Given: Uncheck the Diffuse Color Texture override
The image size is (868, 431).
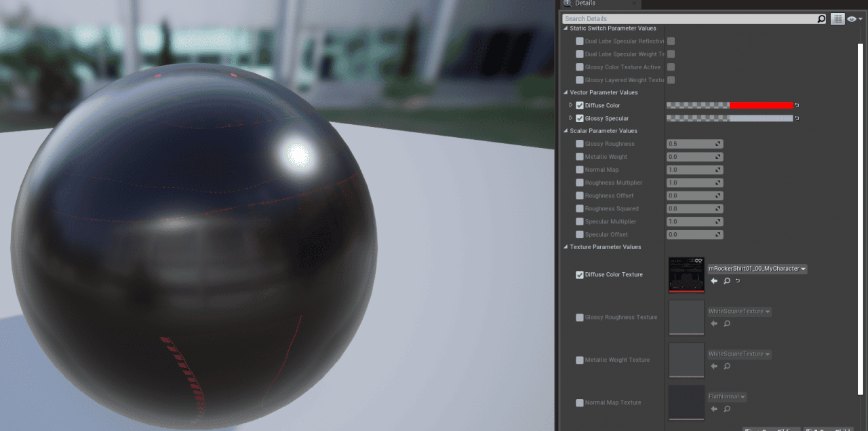Looking at the screenshot, I should pos(579,275).
